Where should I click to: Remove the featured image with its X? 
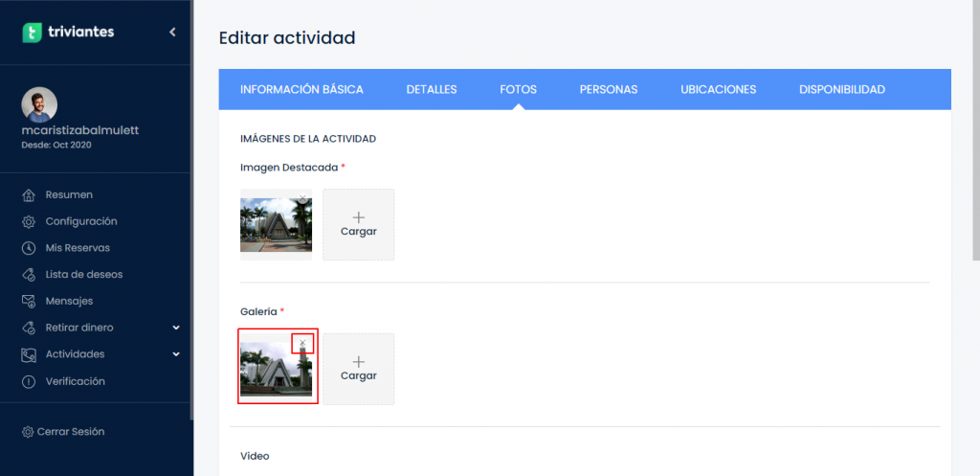[x=302, y=197]
